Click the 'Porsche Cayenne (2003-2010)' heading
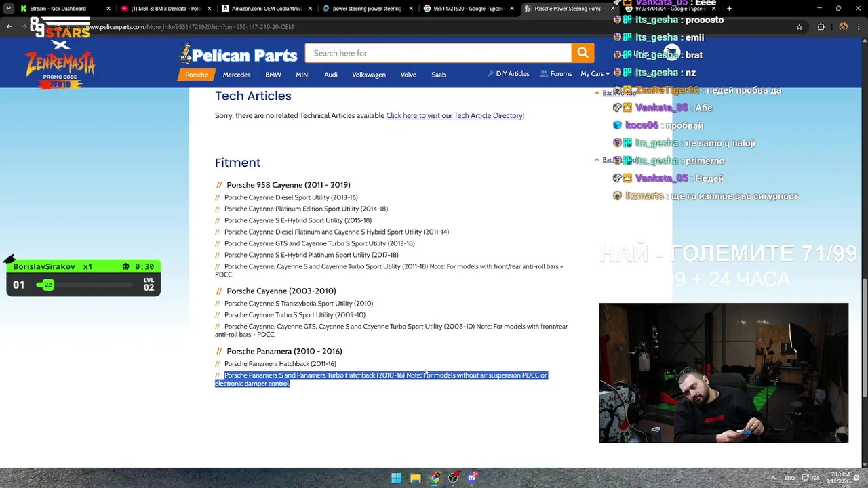The height and width of the screenshot is (488, 868). tap(281, 291)
